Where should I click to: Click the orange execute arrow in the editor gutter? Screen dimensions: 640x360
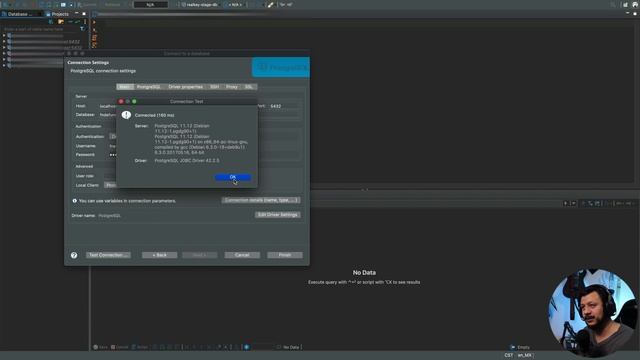pyautogui.click(x=94, y=22)
